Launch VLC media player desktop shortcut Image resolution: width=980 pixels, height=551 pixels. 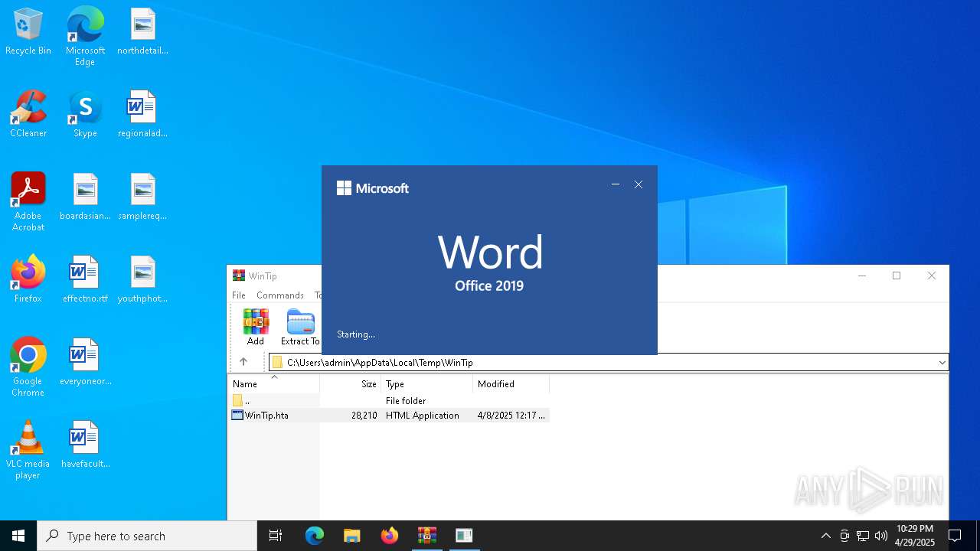click(28, 450)
